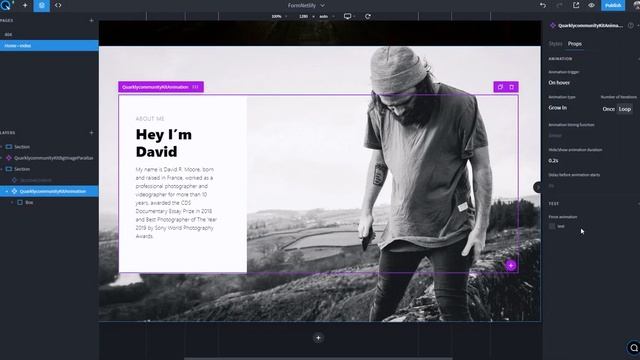The height and width of the screenshot is (360, 640).
Task: Click the Publish button
Action: click(x=613, y=5)
